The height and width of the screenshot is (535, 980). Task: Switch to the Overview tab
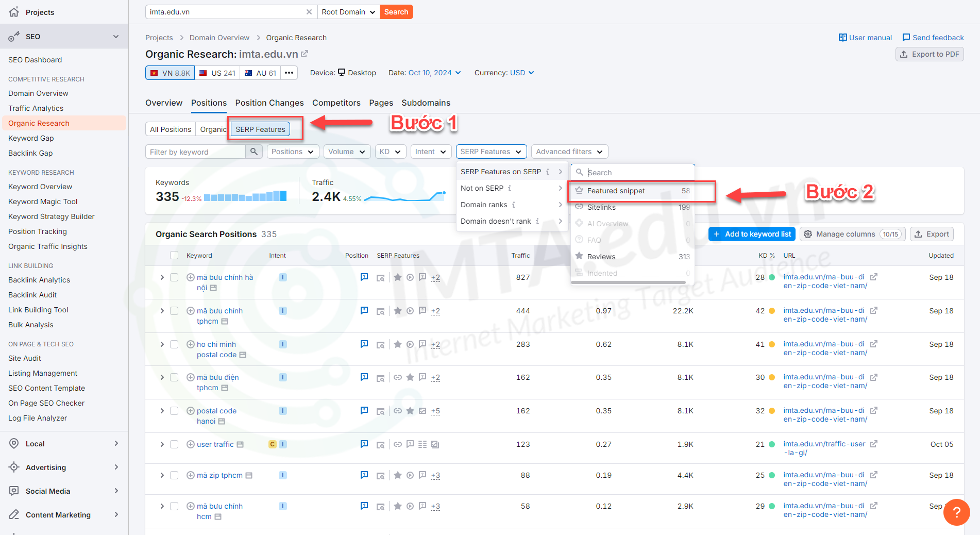(164, 103)
